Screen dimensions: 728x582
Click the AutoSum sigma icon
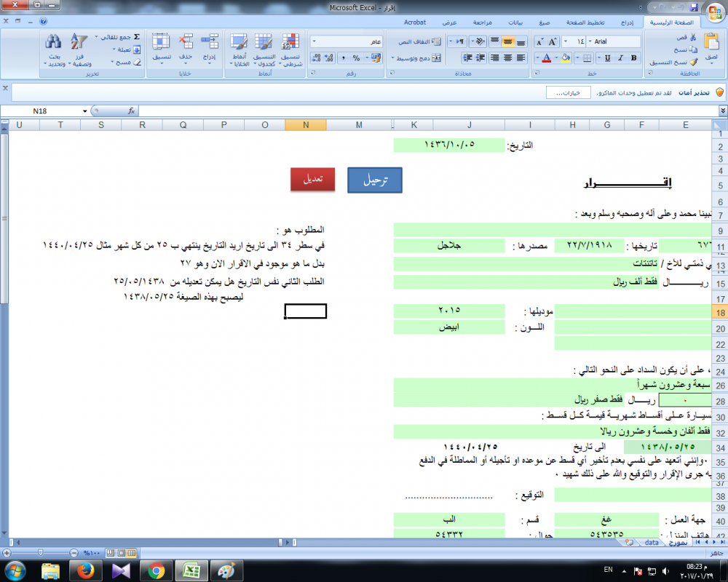coord(136,36)
